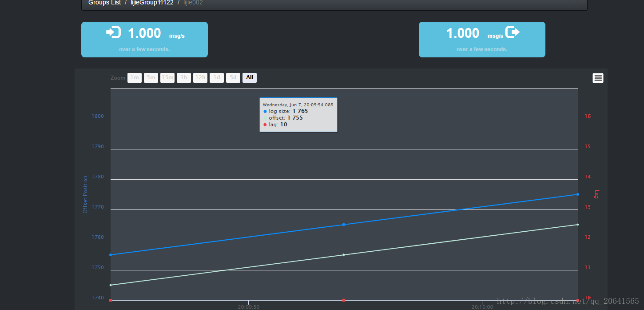Click the log size data point at 1765

pos(344,225)
